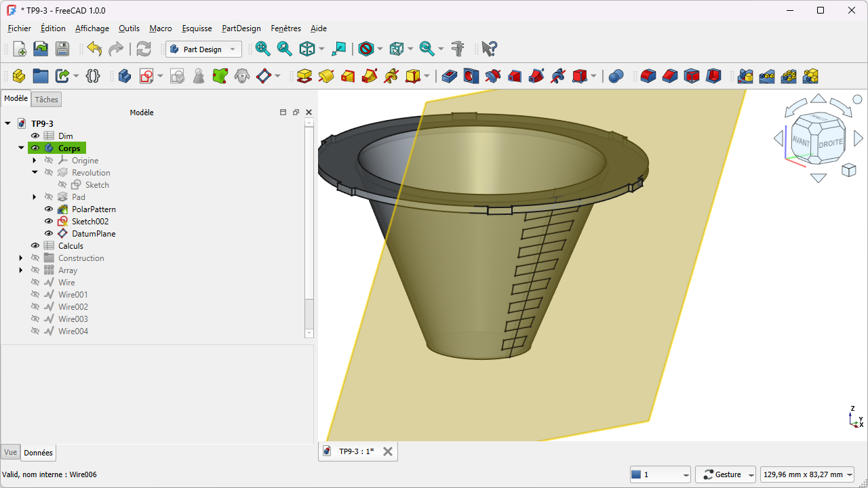
Task: Click the Pocket tool icon
Action: (450, 76)
